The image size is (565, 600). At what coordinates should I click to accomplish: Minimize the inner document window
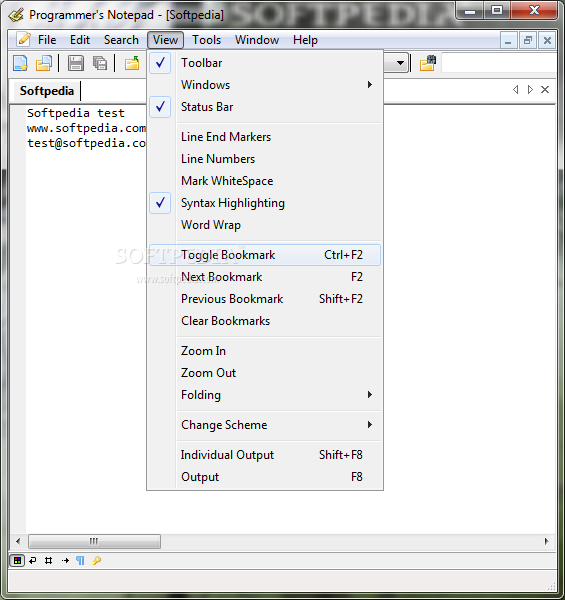point(508,40)
